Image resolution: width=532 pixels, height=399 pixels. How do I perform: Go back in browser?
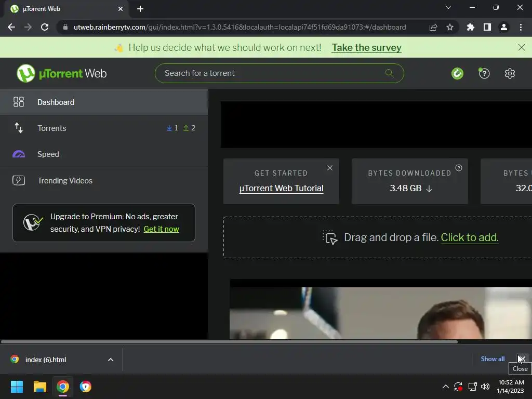coord(11,27)
